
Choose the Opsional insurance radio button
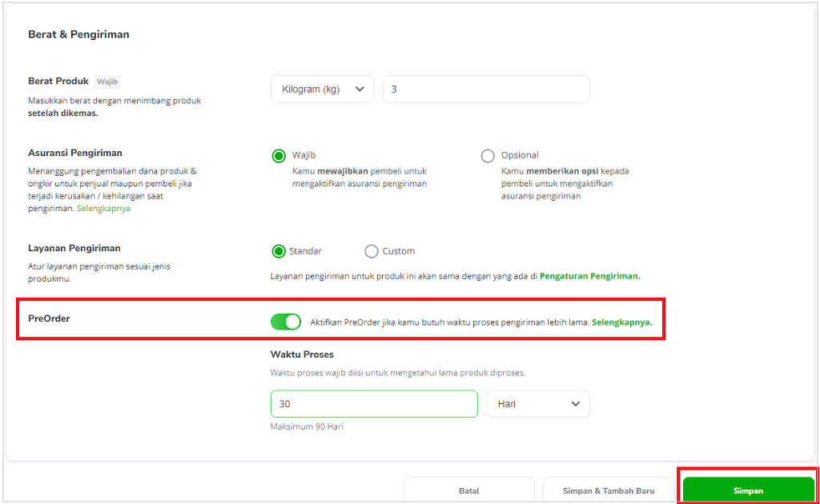click(x=488, y=156)
